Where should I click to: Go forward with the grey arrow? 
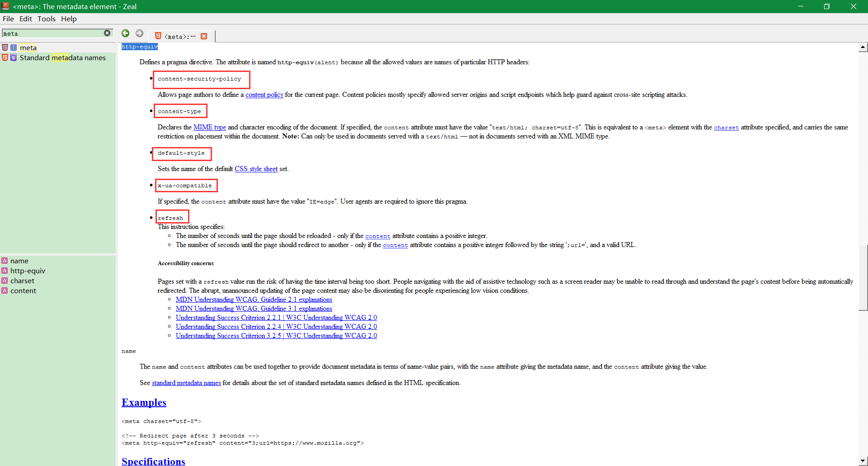[x=139, y=33]
